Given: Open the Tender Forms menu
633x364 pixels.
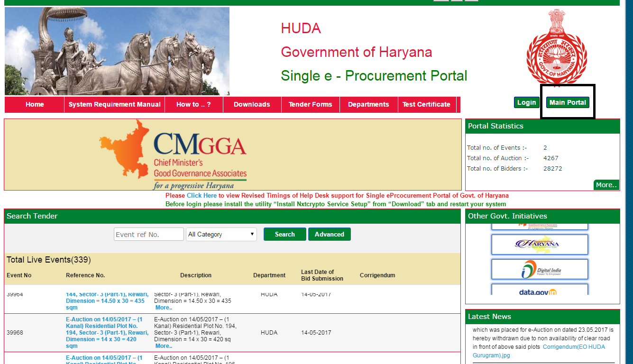Looking at the screenshot, I should (x=311, y=104).
